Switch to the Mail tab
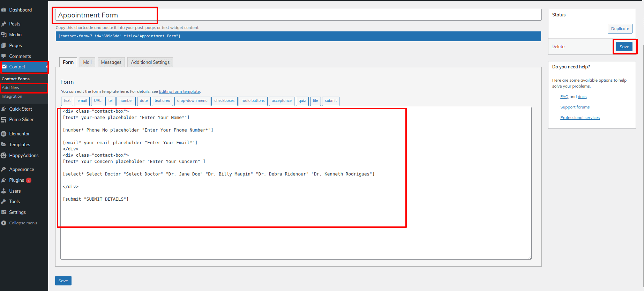The height and width of the screenshot is (291, 644). coord(87,62)
